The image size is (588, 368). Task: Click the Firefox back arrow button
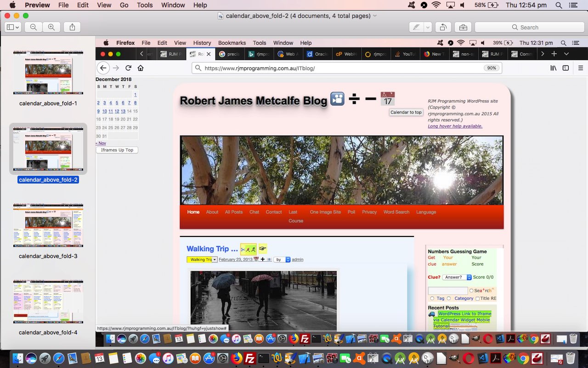click(103, 68)
